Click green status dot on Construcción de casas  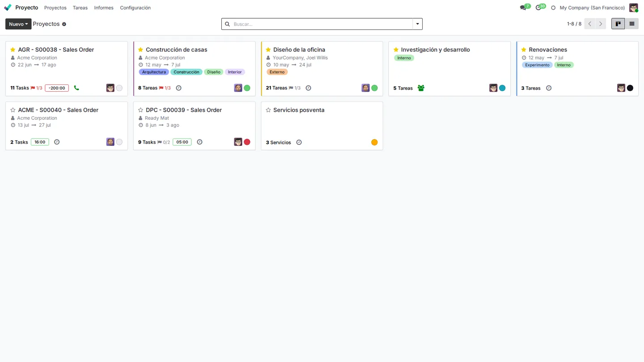pyautogui.click(x=247, y=88)
